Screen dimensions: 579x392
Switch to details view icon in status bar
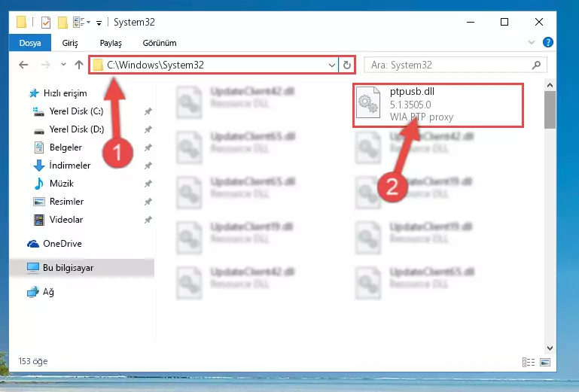pyautogui.click(x=529, y=362)
